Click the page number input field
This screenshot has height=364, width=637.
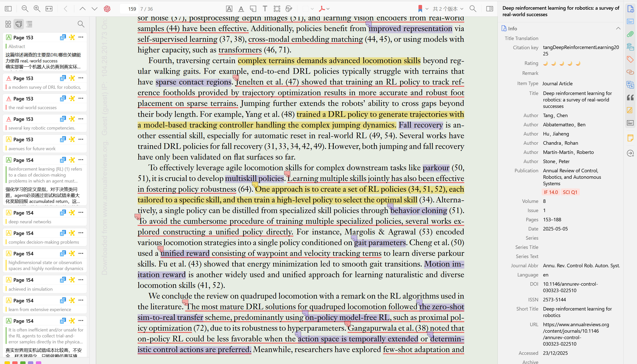(x=129, y=9)
